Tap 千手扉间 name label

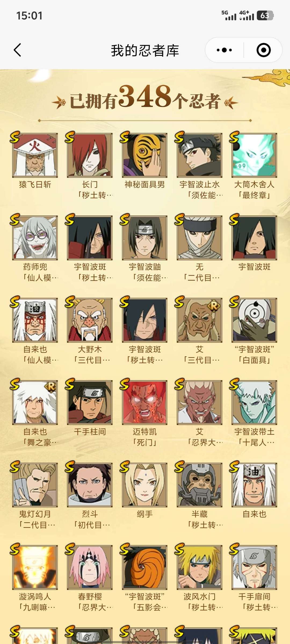click(x=254, y=597)
